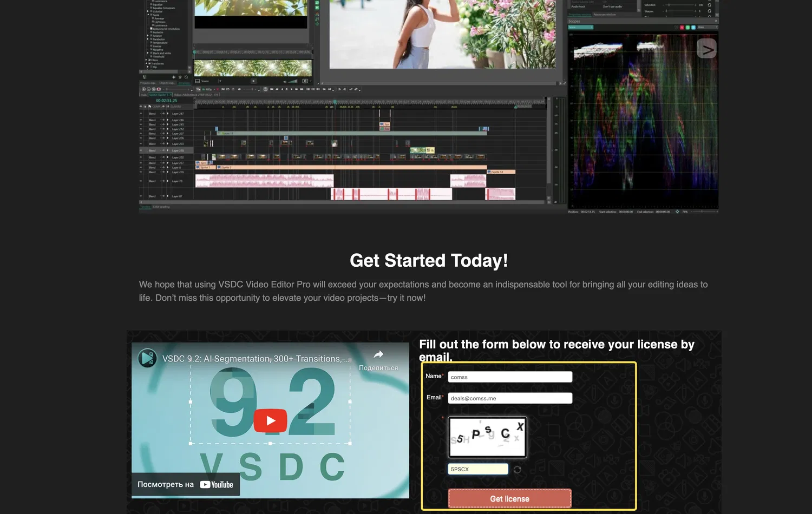
Task: Refresh the captcha code image
Action: click(518, 470)
